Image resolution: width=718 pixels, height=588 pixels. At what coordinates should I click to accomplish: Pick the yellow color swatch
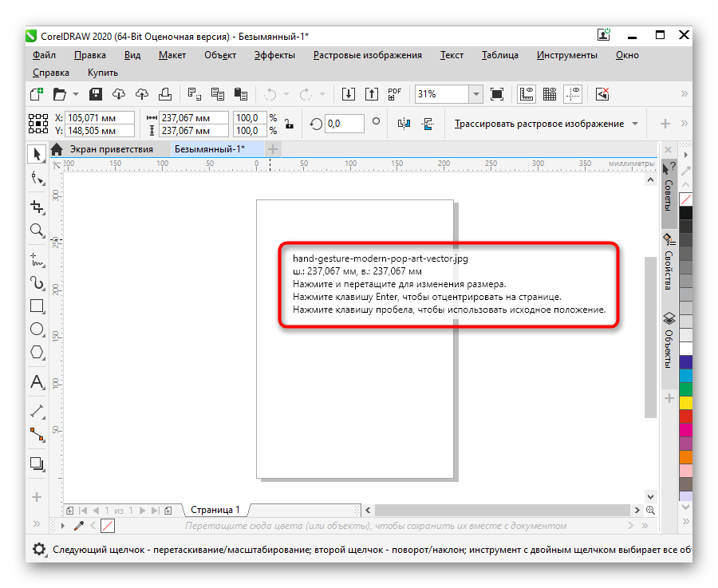[x=685, y=403]
